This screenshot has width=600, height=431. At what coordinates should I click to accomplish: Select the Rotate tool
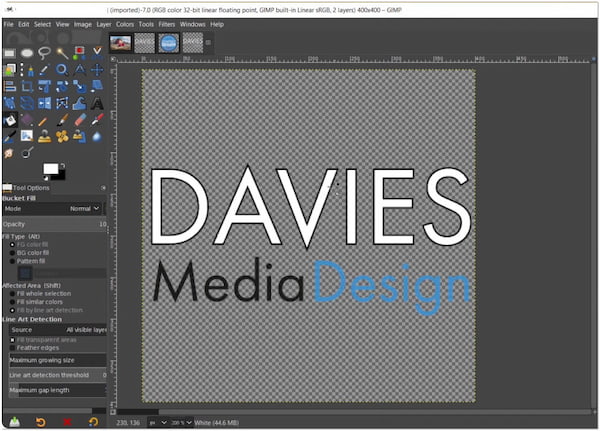pyautogui.click(x=62, y=87)
